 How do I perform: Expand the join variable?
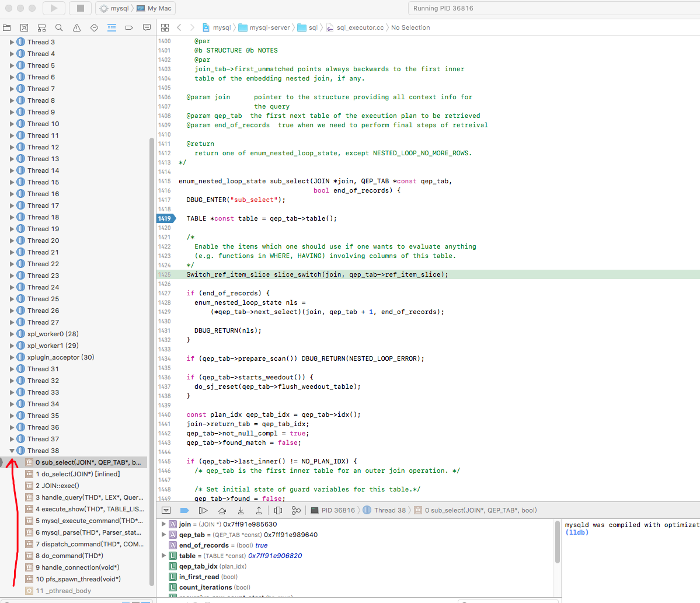tap(164, 524)
